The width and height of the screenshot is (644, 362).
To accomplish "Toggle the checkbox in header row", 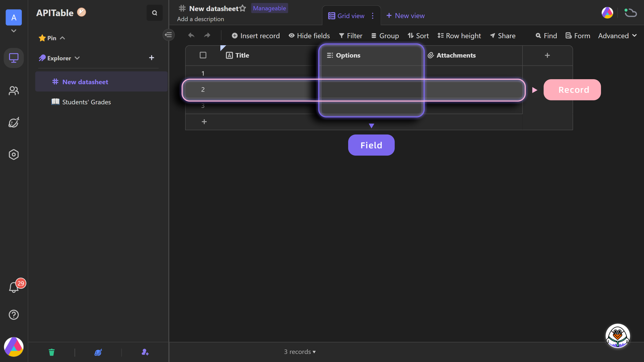I will (x=203, y=55).
